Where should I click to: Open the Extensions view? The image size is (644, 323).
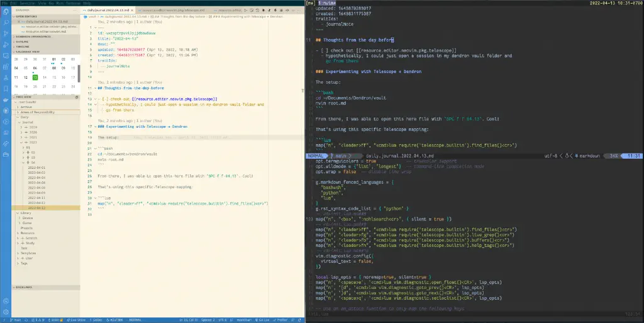pyautogui.click(x=6, y=67)
